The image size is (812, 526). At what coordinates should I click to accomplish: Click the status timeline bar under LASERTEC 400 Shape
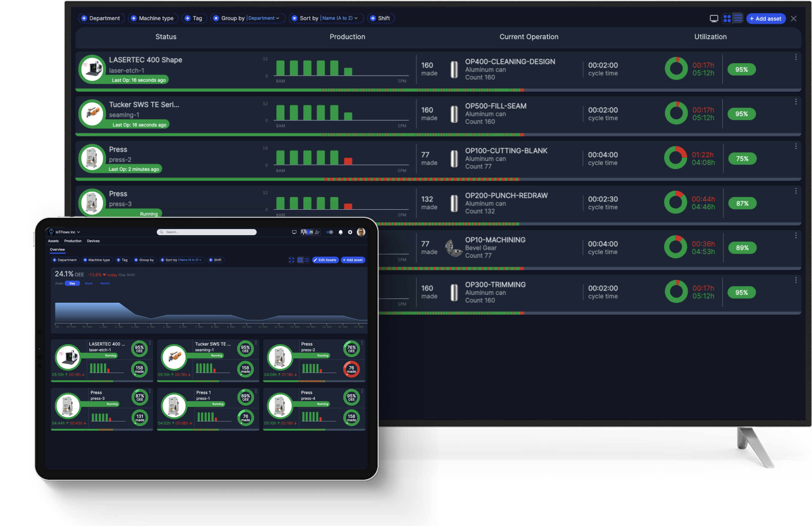[x=438, y=90]
